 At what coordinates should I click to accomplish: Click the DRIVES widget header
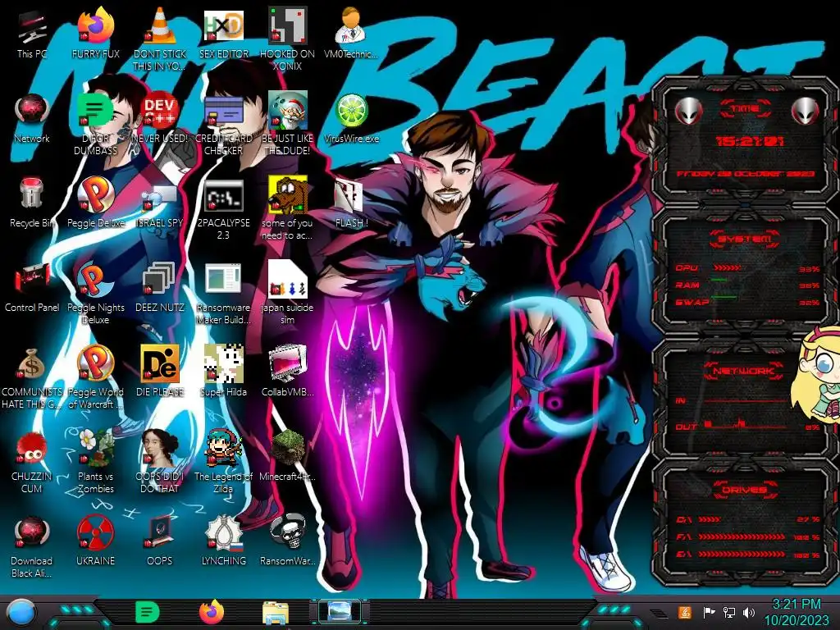745,489
